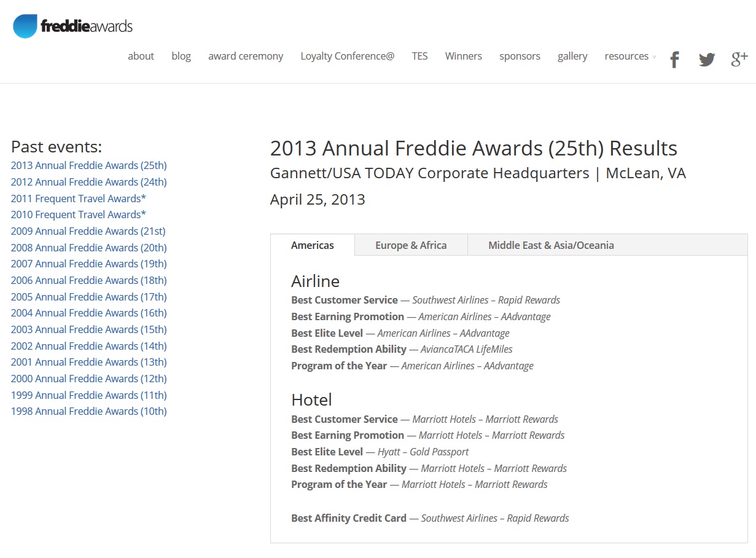Open the Twitter bird icon
The width and height of the screenshot is (756, 558).
click(x=707, y=60)
